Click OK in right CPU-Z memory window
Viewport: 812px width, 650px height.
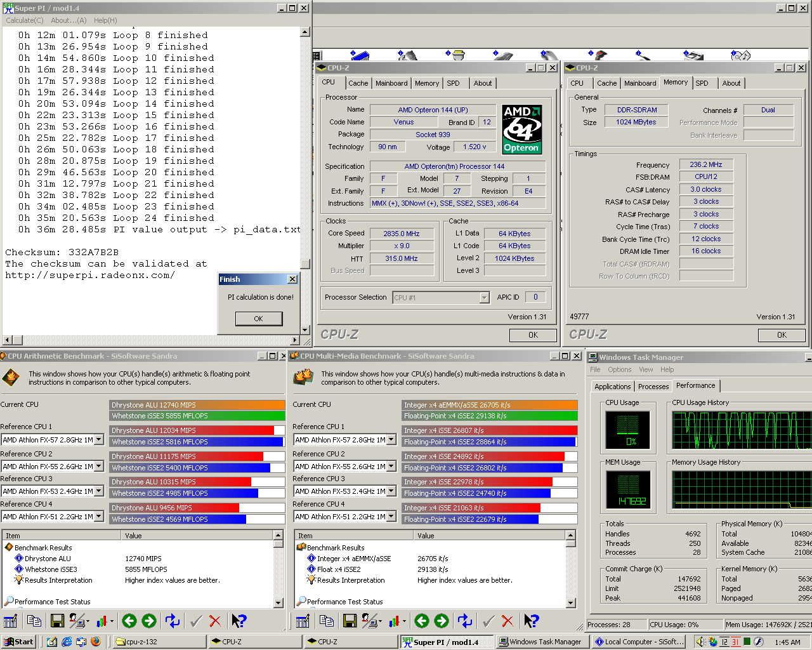(782, 335)
